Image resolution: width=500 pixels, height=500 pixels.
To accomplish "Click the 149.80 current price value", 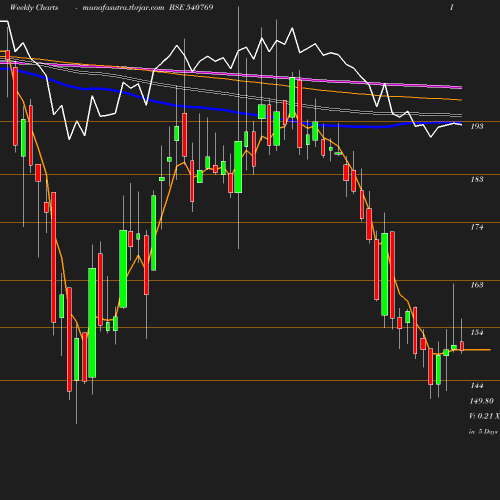I will (481, 401).
